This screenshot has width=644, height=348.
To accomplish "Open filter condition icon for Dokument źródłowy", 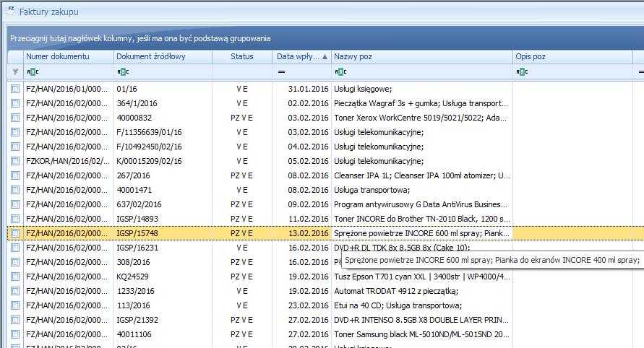I will 123,71.
